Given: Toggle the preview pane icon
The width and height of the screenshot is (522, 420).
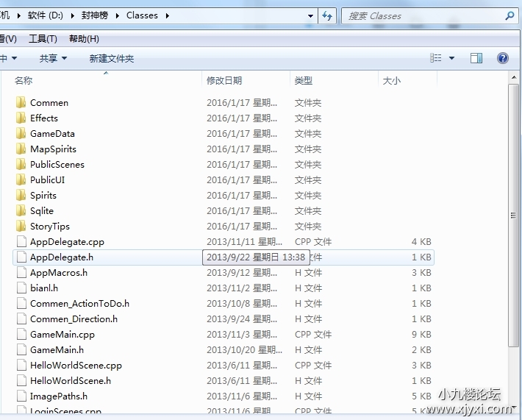Looking at the screenshot, I should [476, 58].
